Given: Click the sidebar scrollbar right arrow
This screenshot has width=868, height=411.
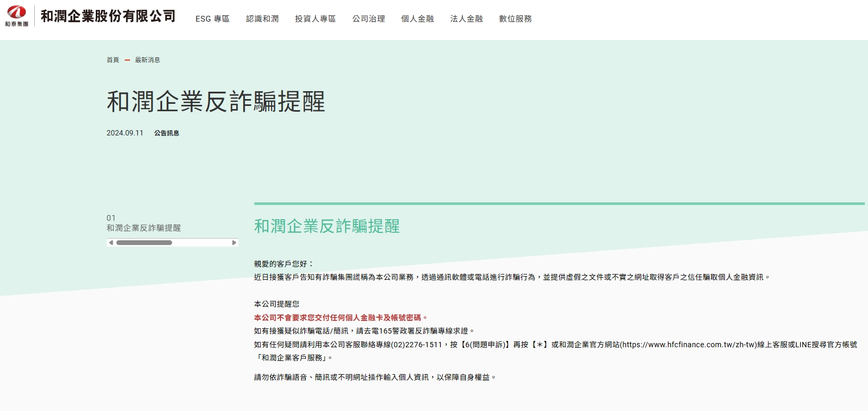Looking at the screenshot, I should coord(235,243).
